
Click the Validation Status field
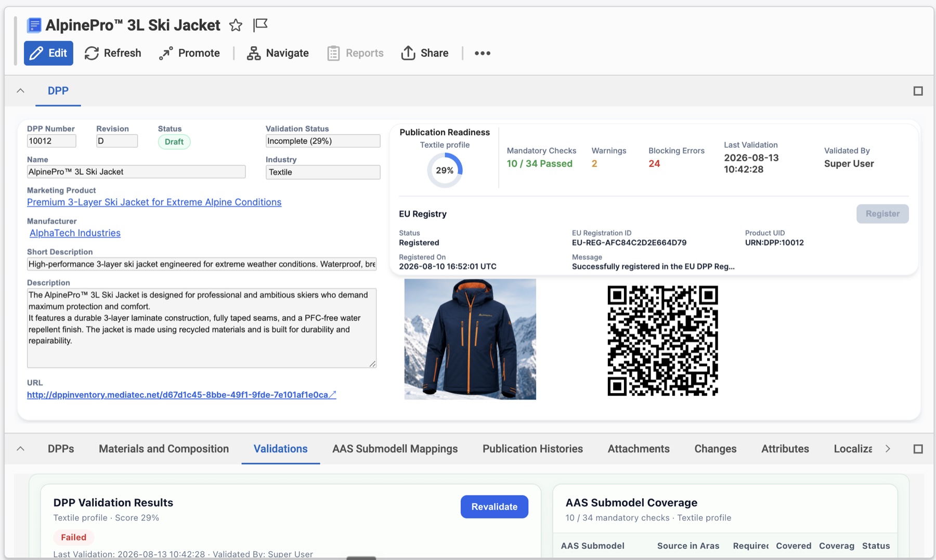click(x=323, y=141)
